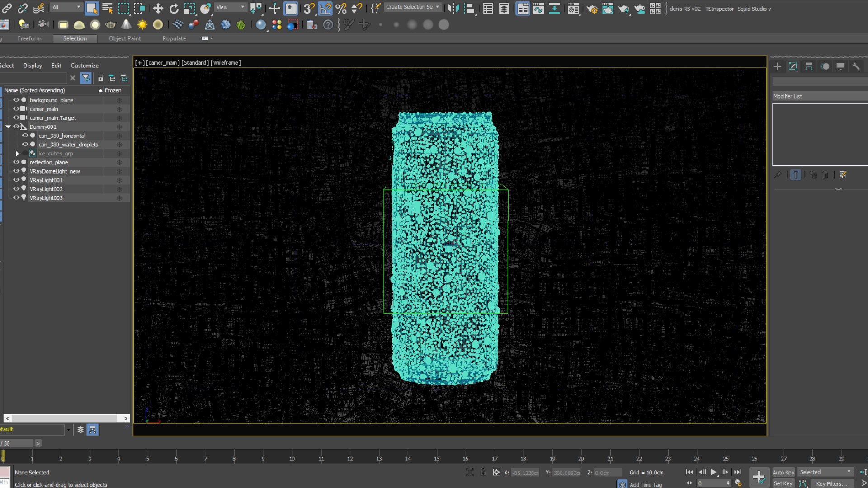868x488 pixels.
Task: Activate the Rotate tool
Action: tap(174, 8)
